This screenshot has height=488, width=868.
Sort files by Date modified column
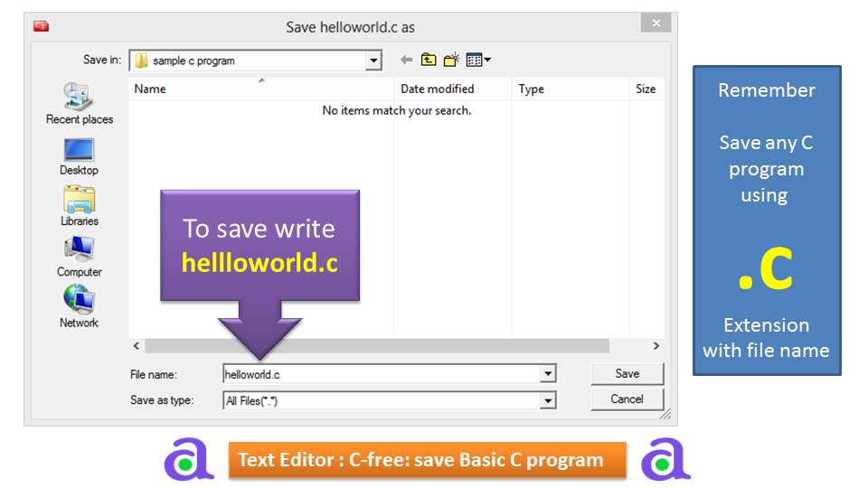tap(453, 89)
